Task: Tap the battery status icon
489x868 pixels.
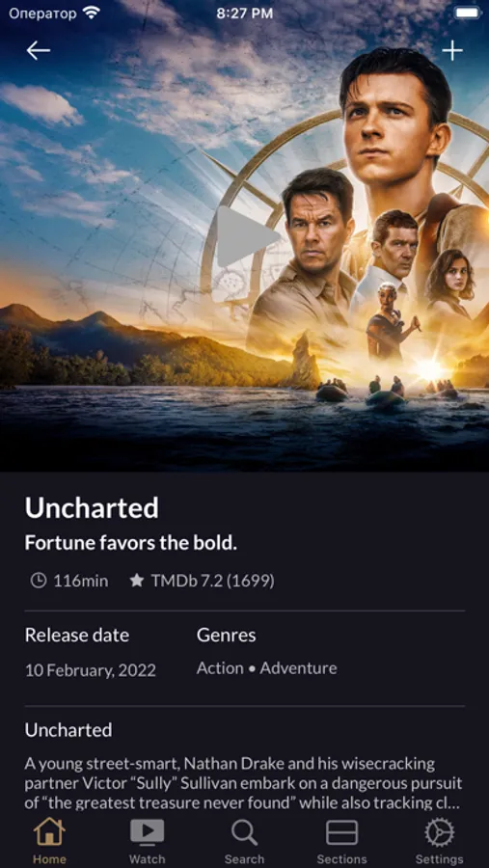Action: (468, 13)
